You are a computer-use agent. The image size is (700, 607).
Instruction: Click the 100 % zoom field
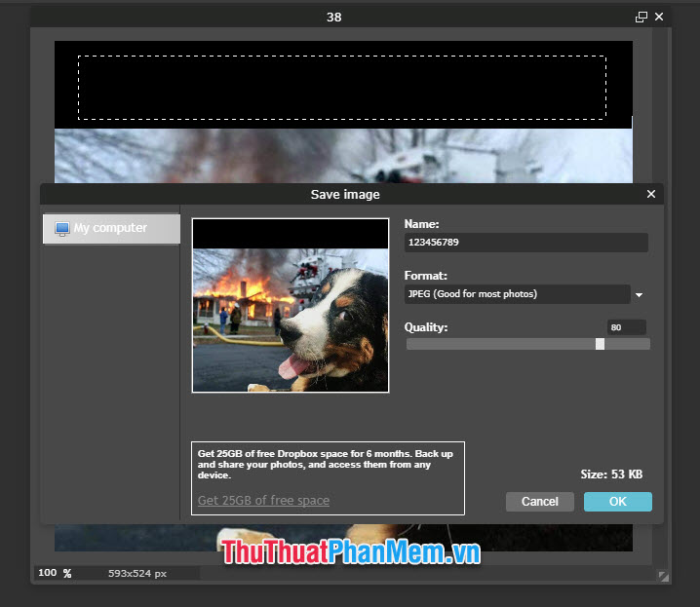tap(55, 573)
